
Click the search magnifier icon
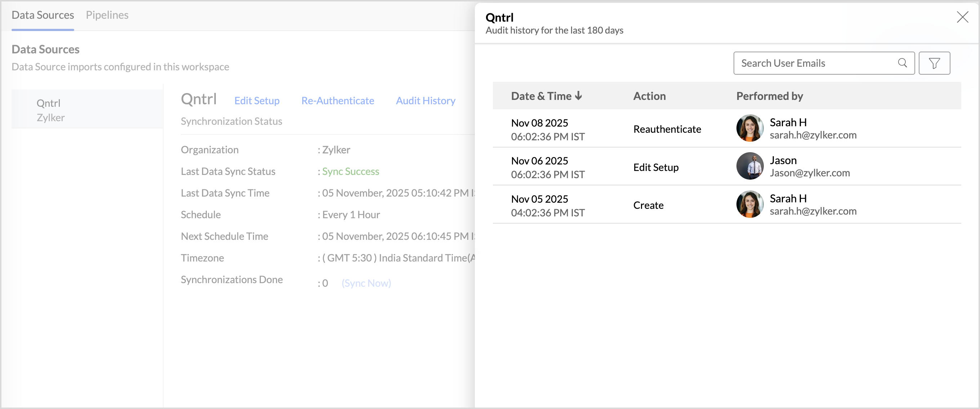(x=902, y=63)
